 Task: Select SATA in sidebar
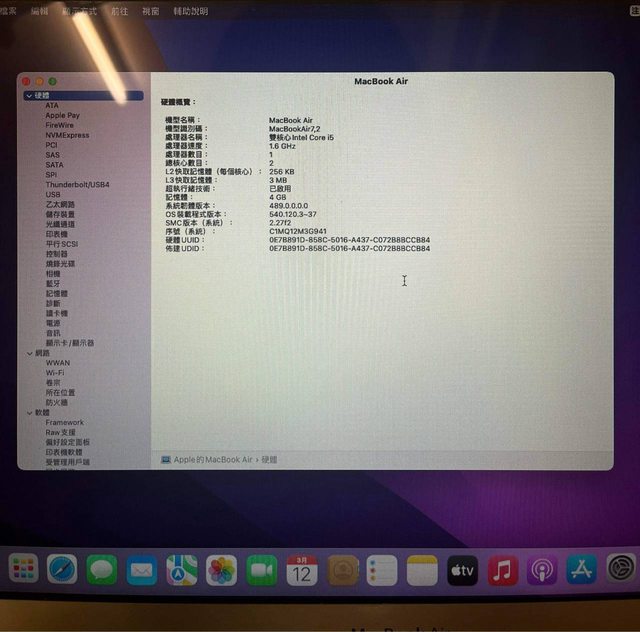click(x=54, y=165)
